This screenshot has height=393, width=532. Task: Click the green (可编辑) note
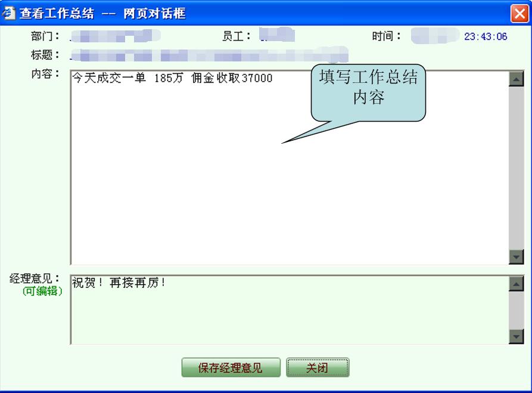[x=42, y=291]
